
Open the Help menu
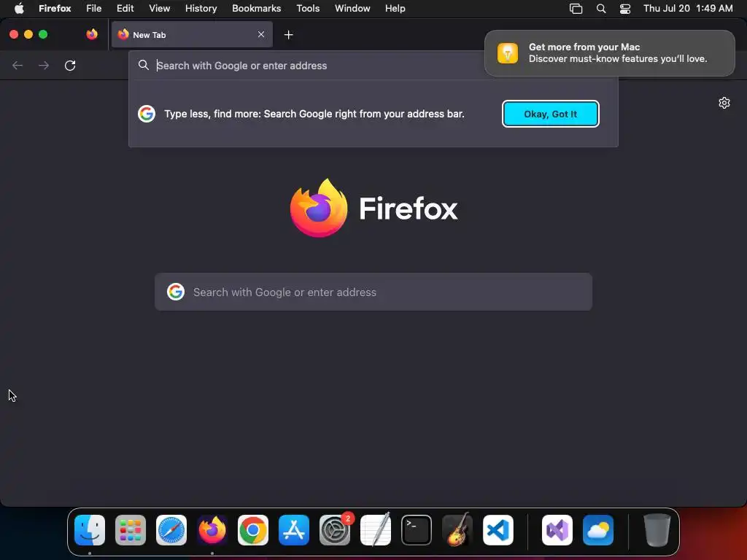[395, 8]
